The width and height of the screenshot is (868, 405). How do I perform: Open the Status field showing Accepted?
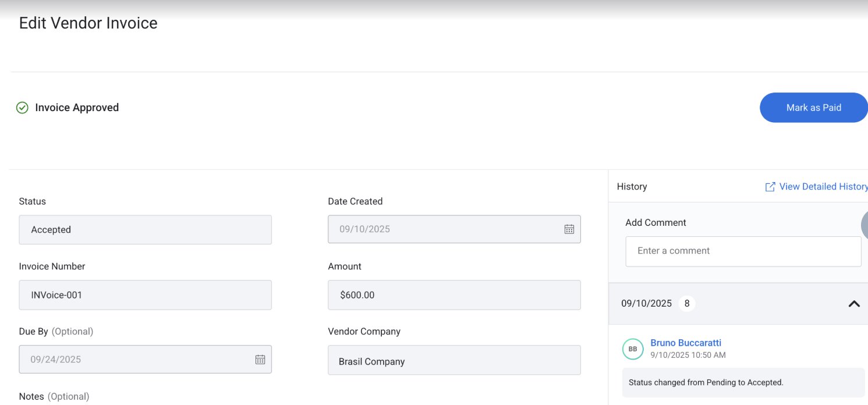145,229
